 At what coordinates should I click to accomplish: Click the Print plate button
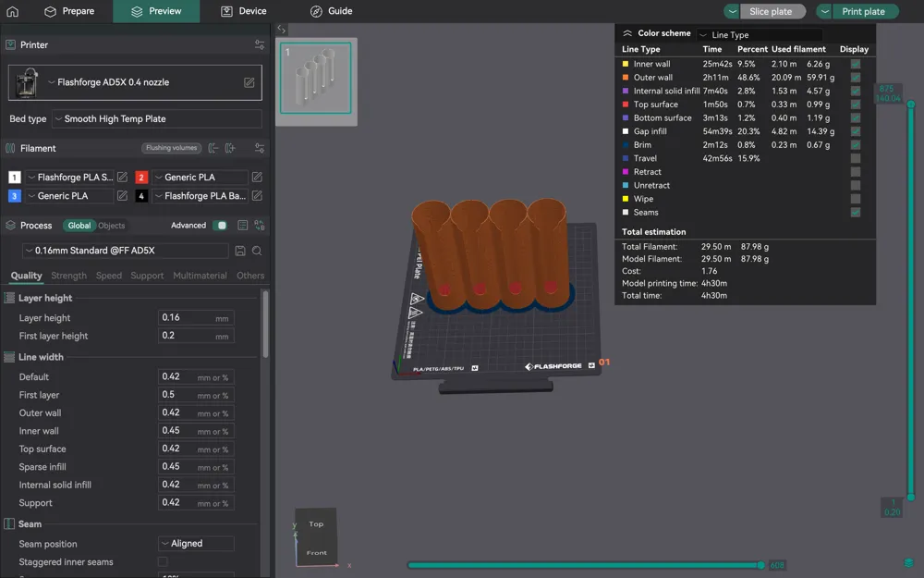point(865,11)
